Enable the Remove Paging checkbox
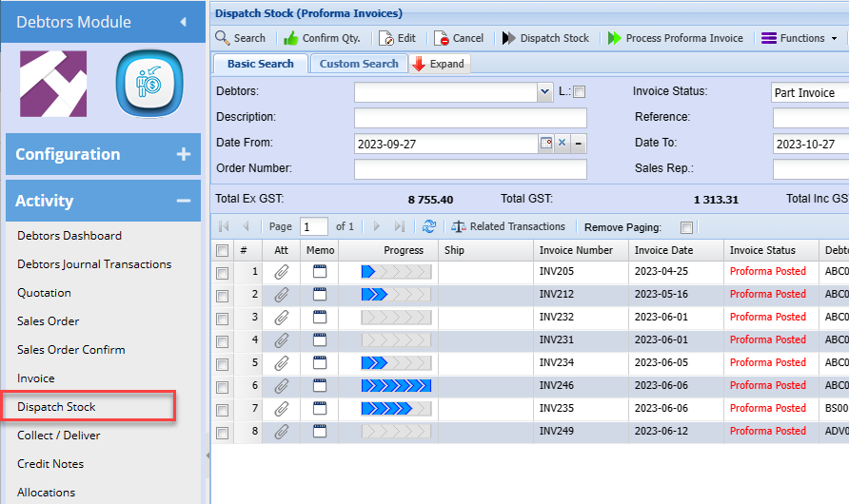The width and height of the screenshot is (849, 504). click(x=687, y=227)
